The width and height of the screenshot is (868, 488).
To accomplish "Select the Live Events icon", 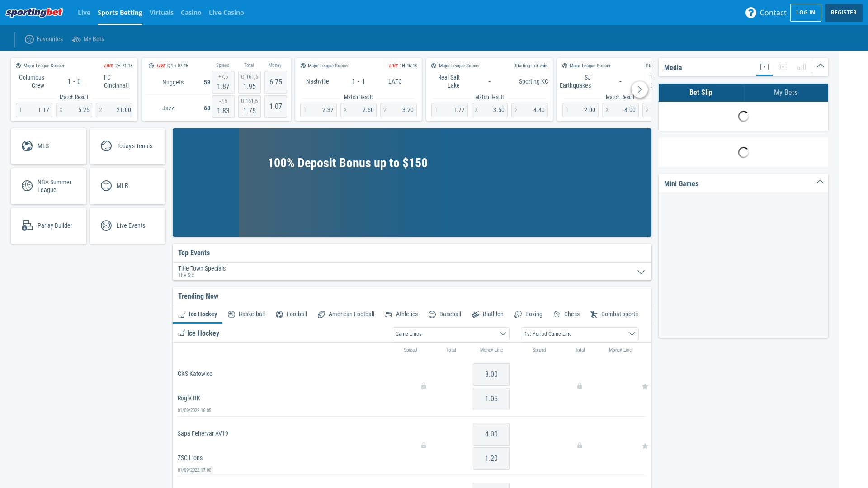I will point(106,225).
